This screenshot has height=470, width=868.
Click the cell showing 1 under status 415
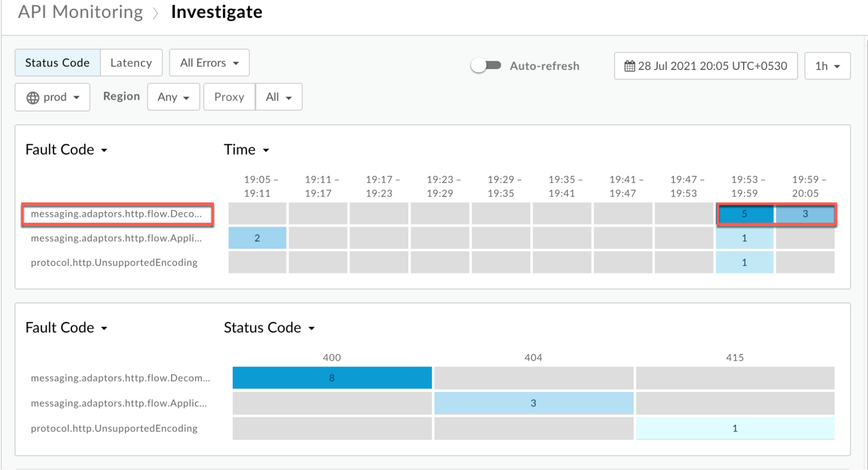[x=735, y=428]
